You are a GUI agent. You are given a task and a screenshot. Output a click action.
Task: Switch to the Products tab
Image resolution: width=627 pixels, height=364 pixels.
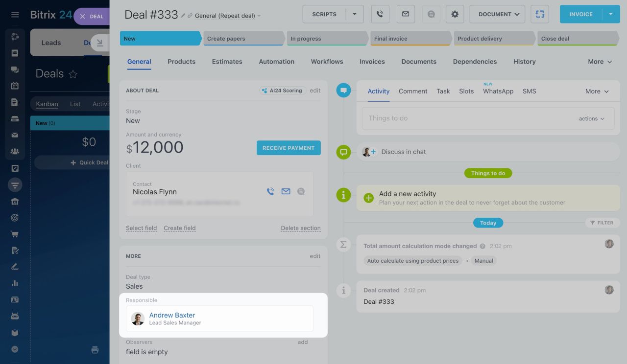point(181,62)
